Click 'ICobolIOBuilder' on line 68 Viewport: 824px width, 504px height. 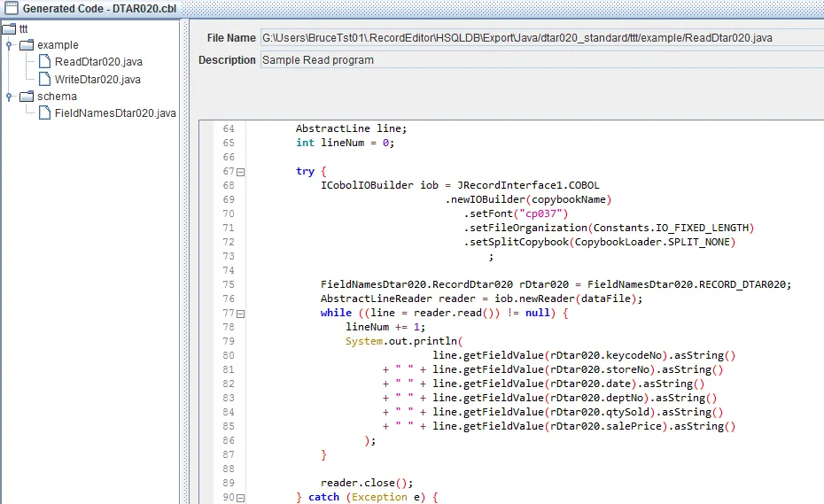click(x=367, y=185)
